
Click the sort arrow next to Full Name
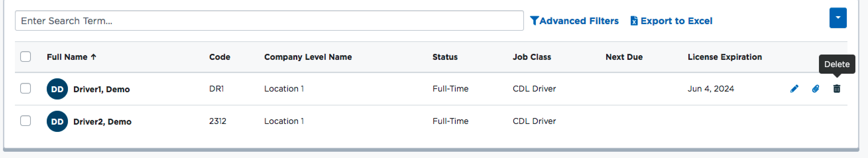point(94,57)
